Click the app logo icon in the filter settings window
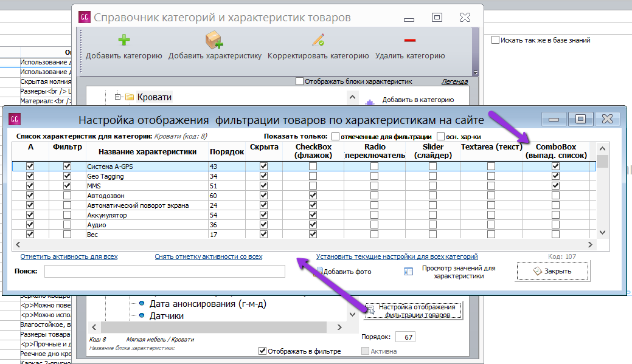This screenshot has width=632, height=364. 15,119
